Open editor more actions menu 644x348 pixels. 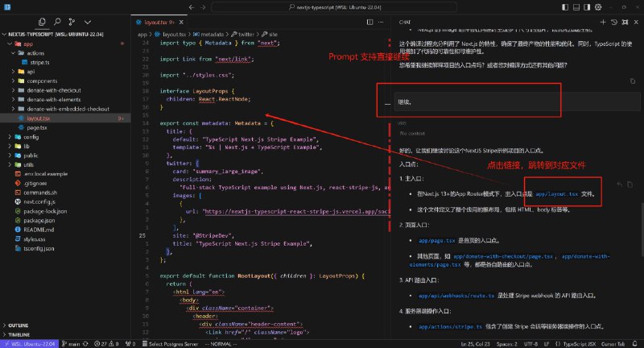tap(381, 23)
